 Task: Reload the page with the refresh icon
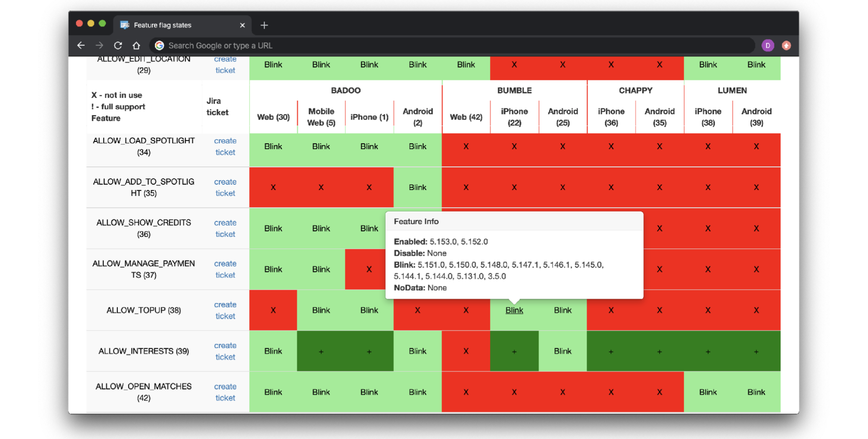point(118,46)
